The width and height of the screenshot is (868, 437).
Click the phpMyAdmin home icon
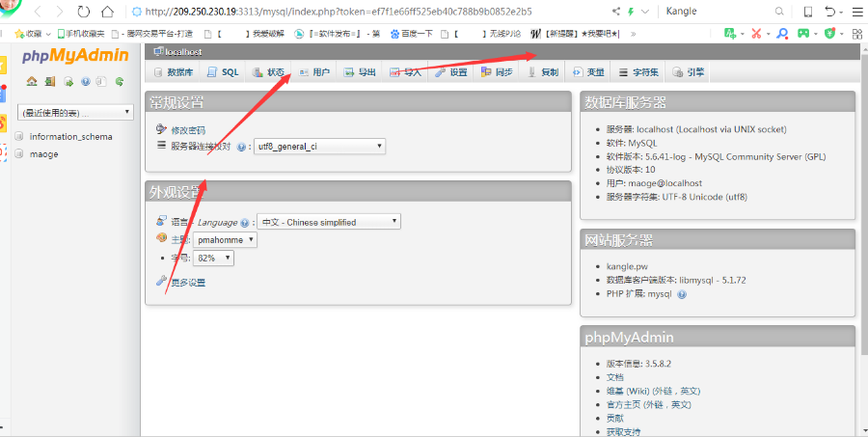coord(32,82)
